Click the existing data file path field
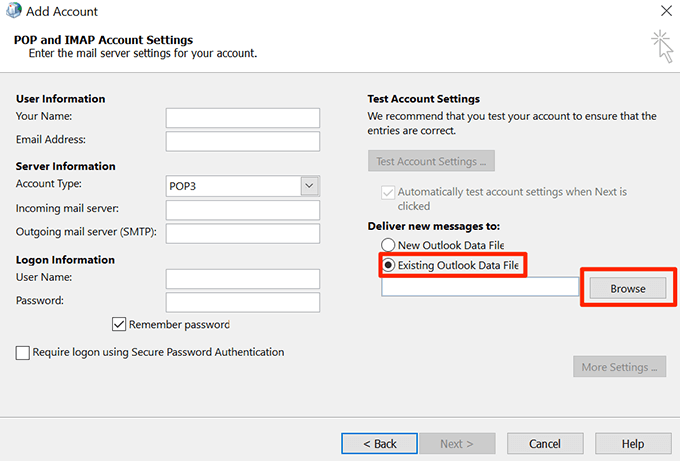This screenshot has width=680, height=461. [480, 288]
